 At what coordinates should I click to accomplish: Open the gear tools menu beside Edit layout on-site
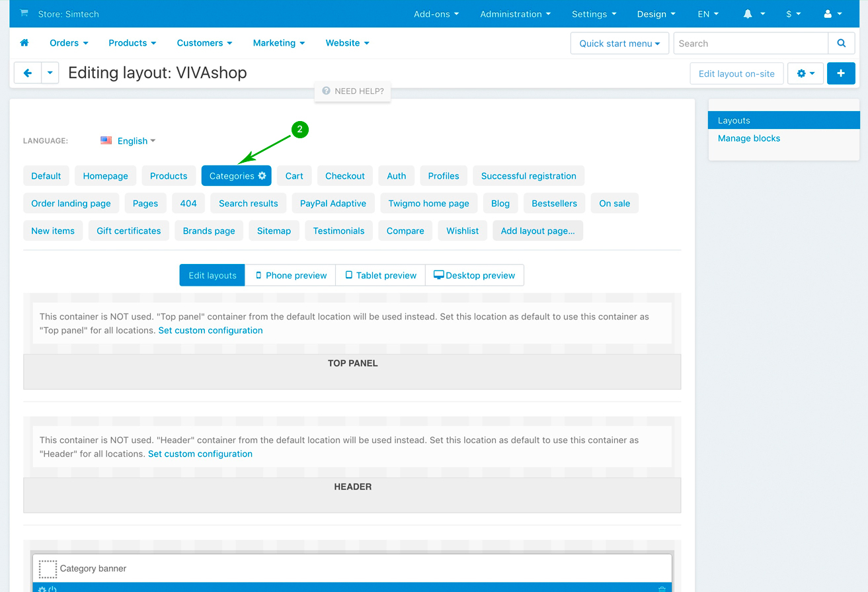pyautogui.click(x=805, y=73)
